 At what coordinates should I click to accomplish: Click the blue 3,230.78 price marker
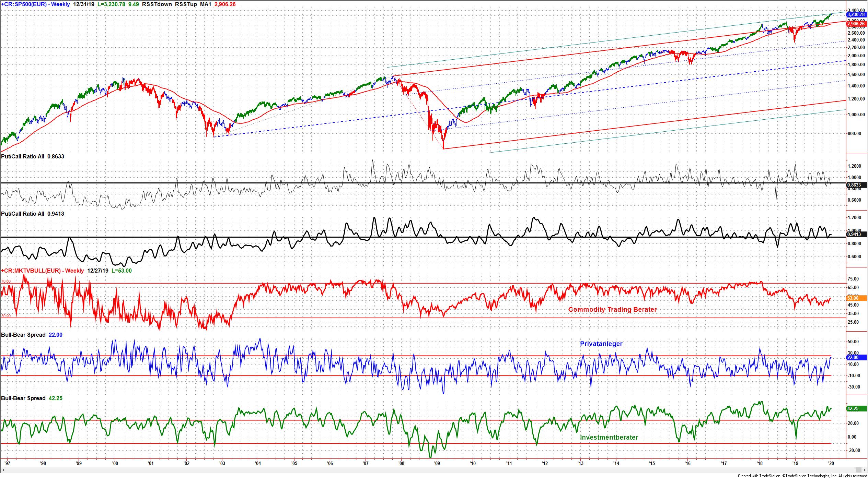click(856, 14)
